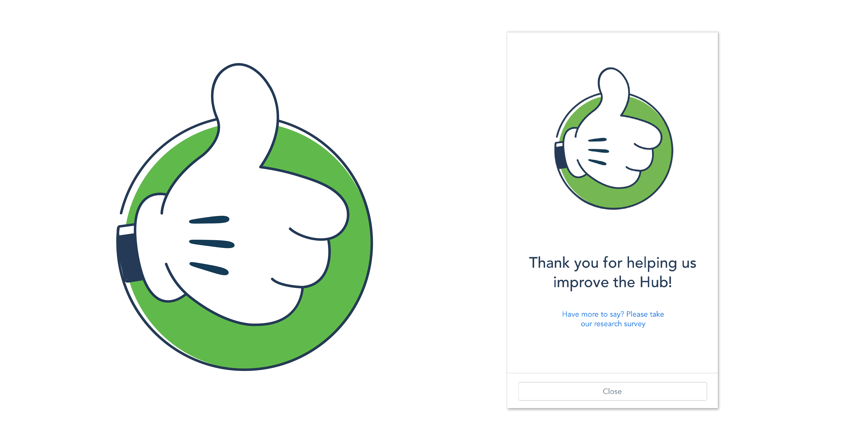
Task: Click the "Thank you for helping us" heading
Action: 612,263
